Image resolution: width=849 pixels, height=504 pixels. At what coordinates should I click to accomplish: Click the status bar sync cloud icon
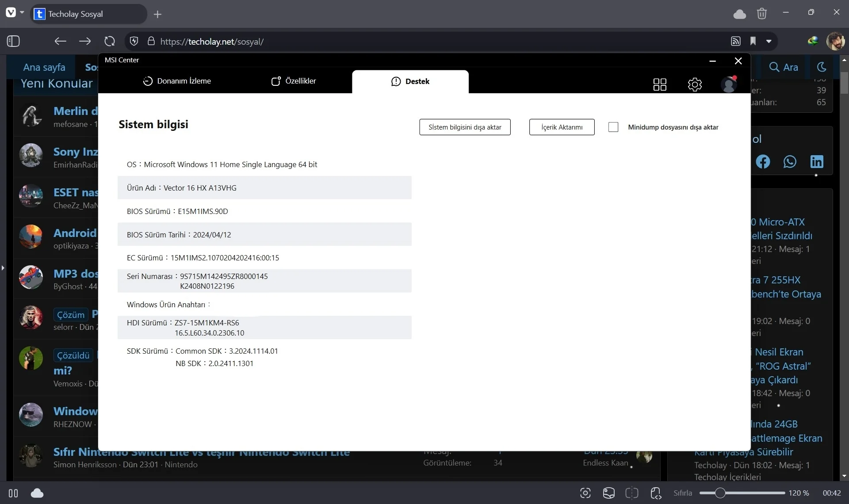[x=37, y=493]
